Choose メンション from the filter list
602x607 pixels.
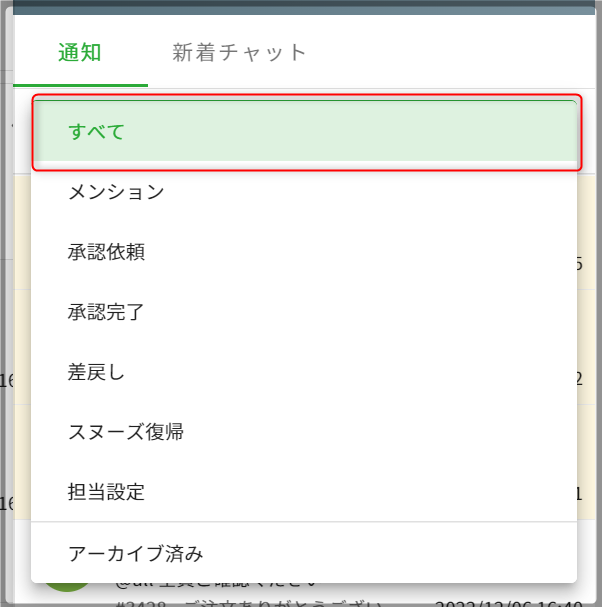[116, 192]
